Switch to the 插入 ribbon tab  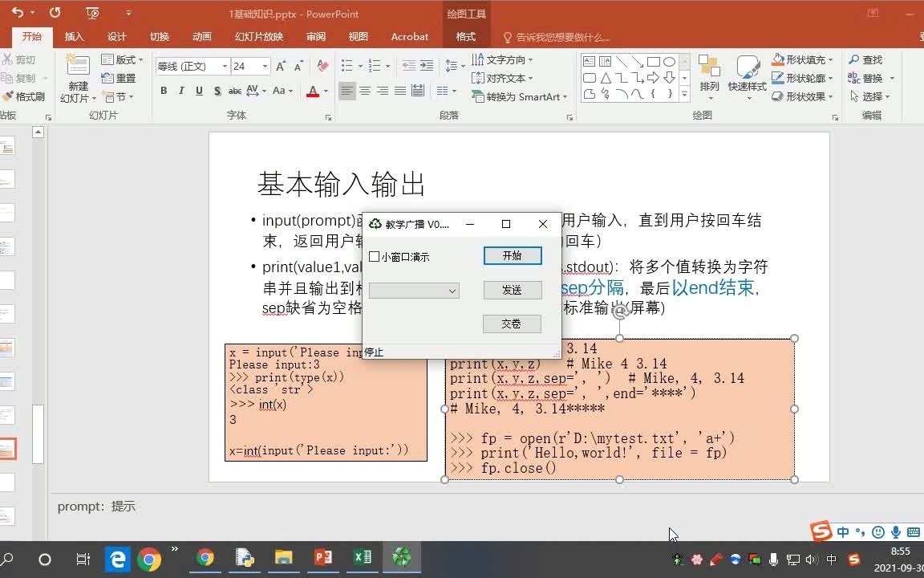point(75,36)
